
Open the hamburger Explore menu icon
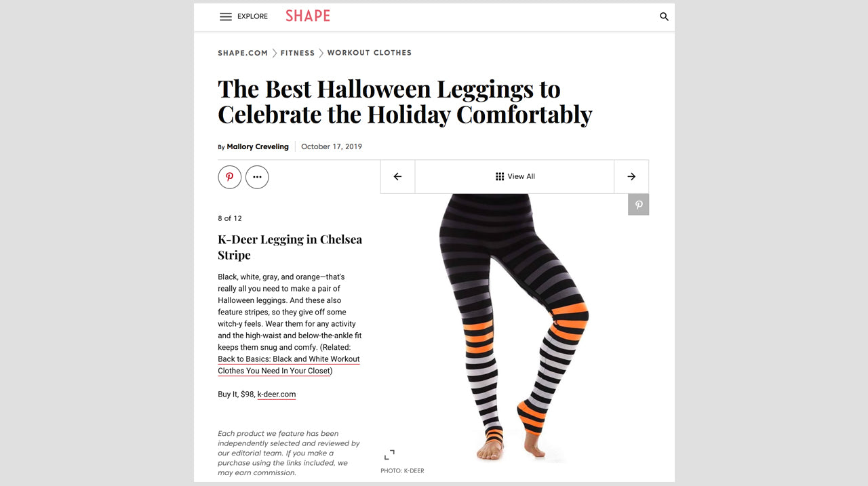click(226, 17)
